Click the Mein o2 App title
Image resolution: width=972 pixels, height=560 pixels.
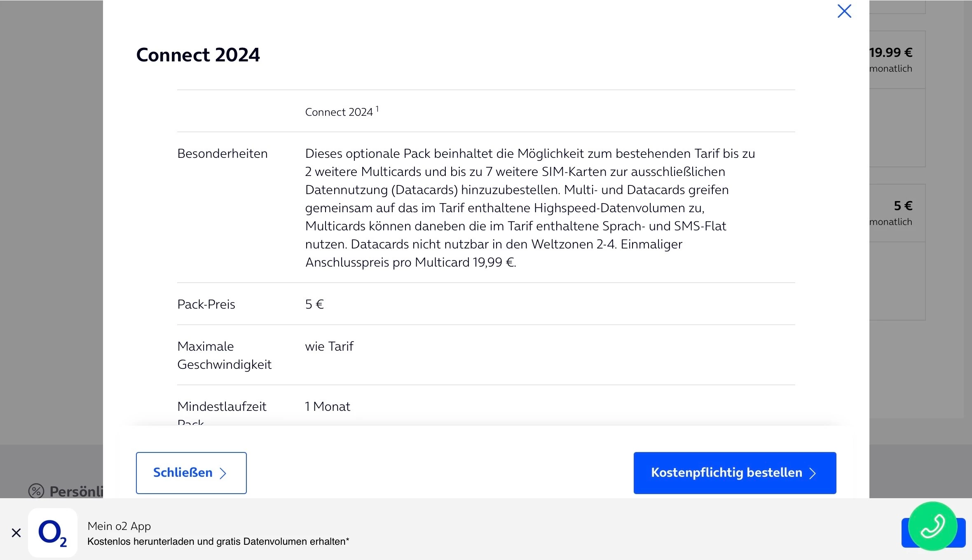point(119,526)
